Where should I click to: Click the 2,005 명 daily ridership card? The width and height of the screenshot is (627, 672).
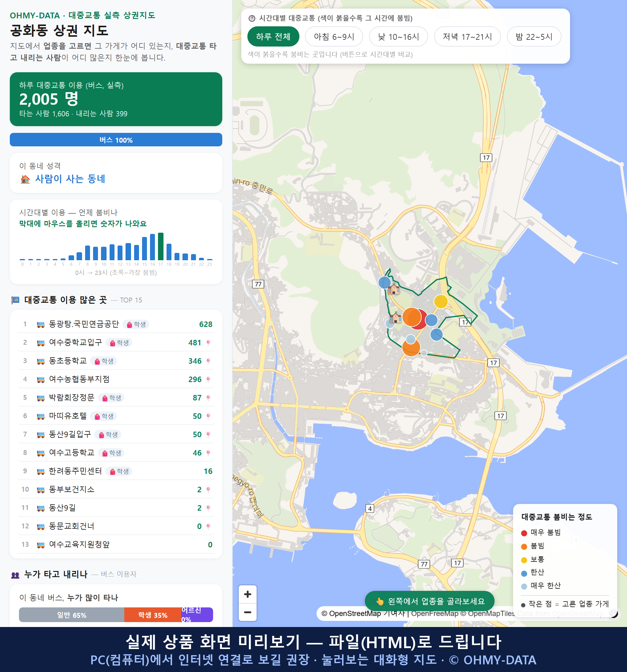coord(116,99)
